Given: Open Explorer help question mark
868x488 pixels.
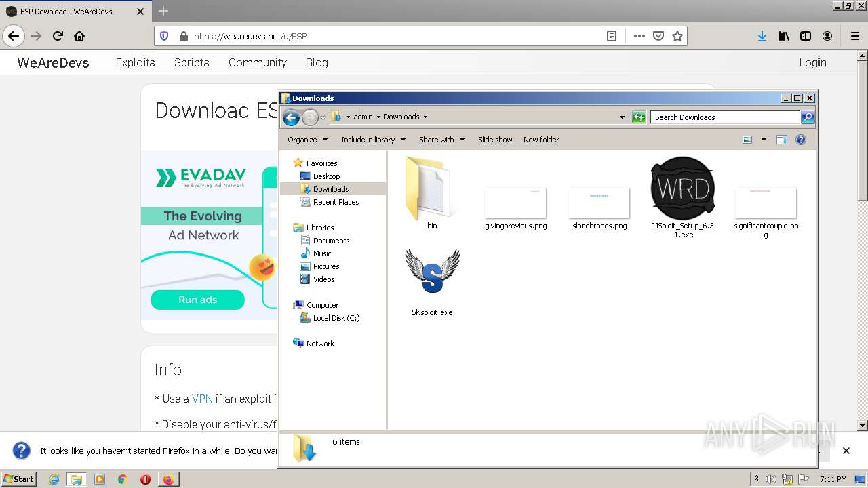Looking at the screenshot, I should point(800,140).
